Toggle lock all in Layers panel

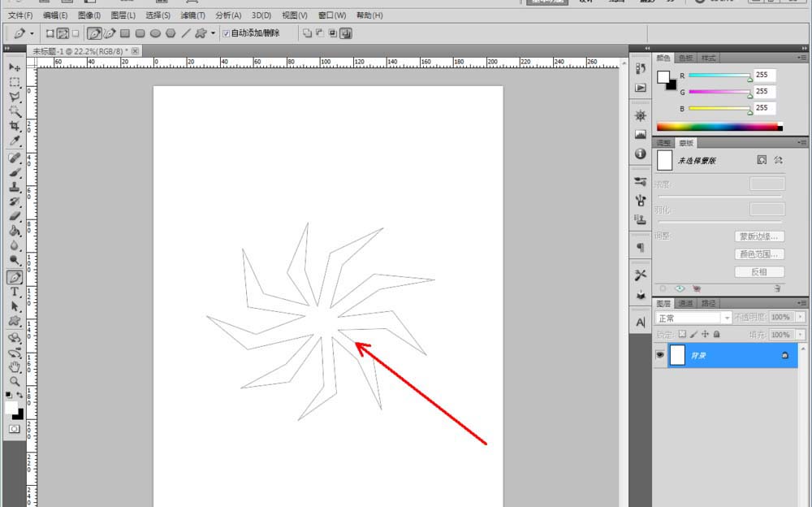[x=717, y=335]
